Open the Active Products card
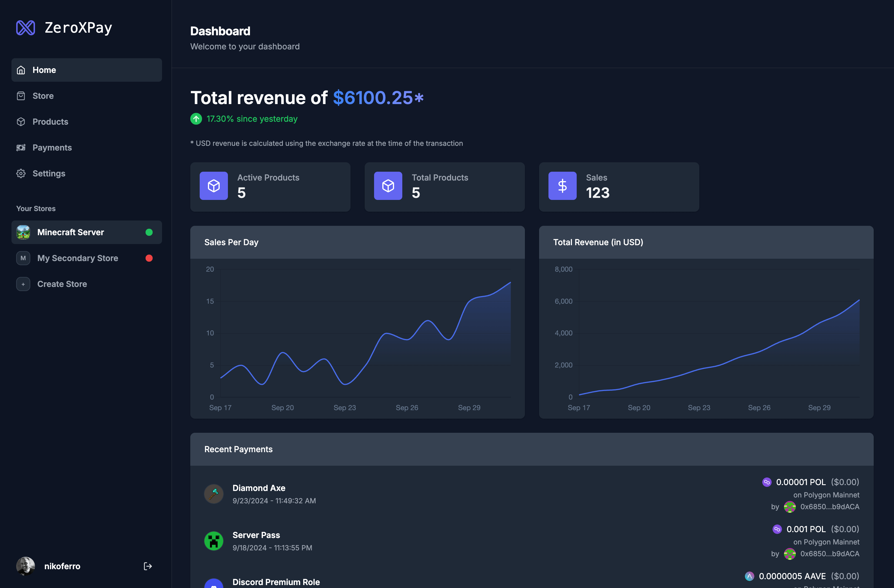This screenshot has height=588, width=894. 271,187
